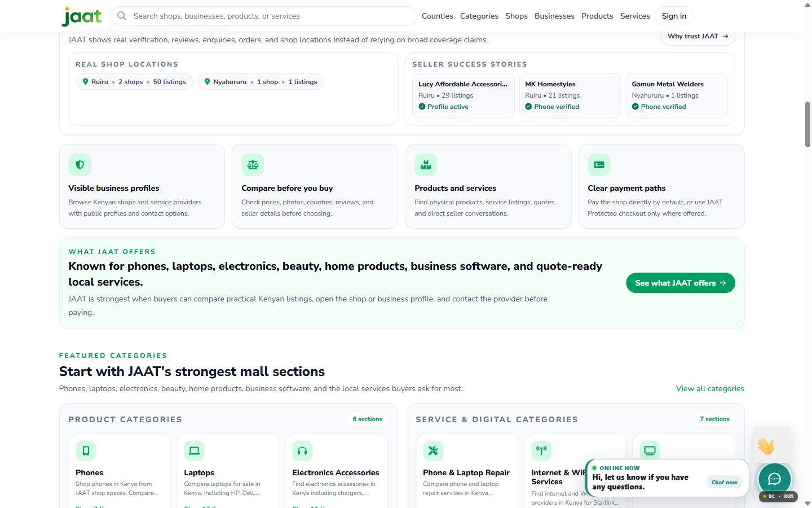Click the scrollbar down arrow

[x=807, y=503]
